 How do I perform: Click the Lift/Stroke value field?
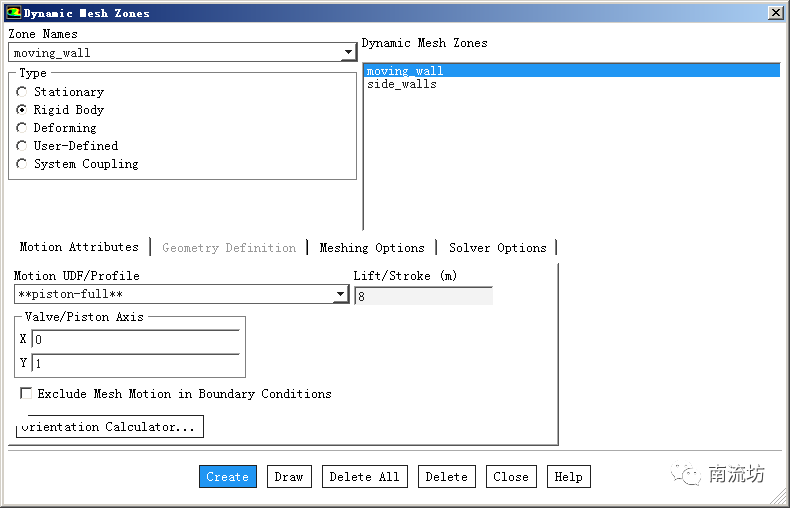[424, 296]
